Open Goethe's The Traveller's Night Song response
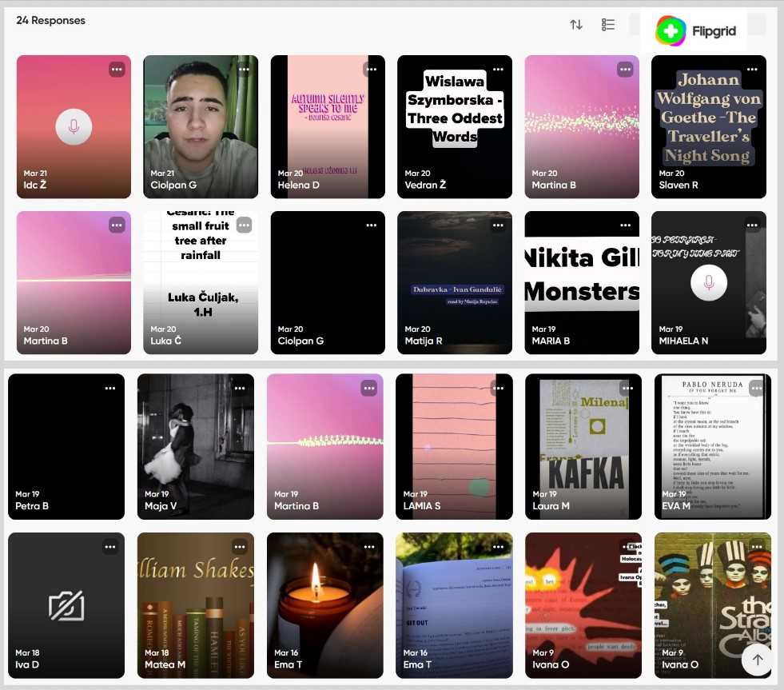Image resolution: width=784 pixels, height=690 pixels. point(709,126)
